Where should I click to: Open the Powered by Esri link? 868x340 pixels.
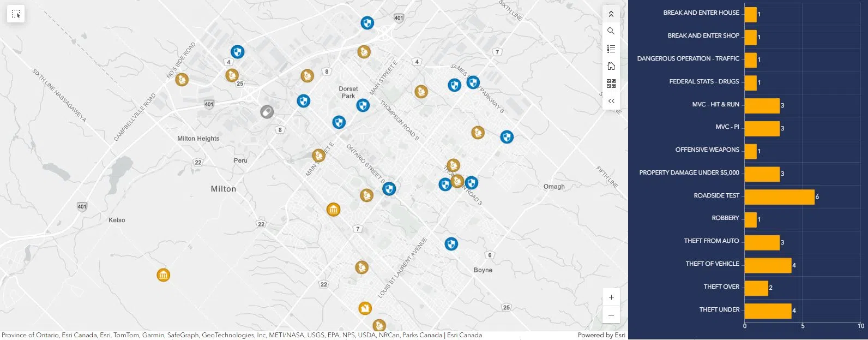(601, 335)
